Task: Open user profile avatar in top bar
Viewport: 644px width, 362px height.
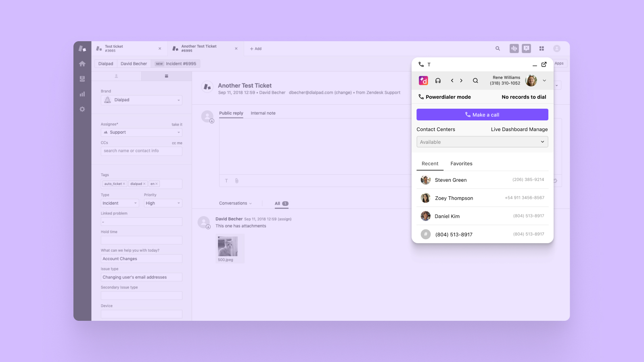Action: pyautogui.click(x=557, y=48)
